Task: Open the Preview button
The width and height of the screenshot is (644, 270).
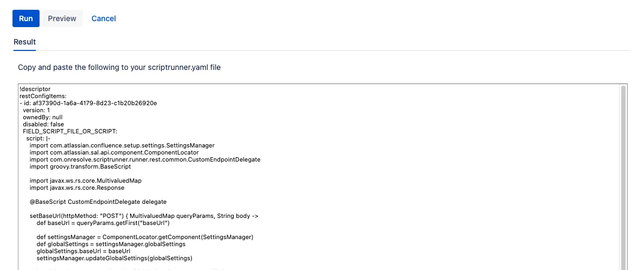Action: pyautogui.click(x=62, y=18)
